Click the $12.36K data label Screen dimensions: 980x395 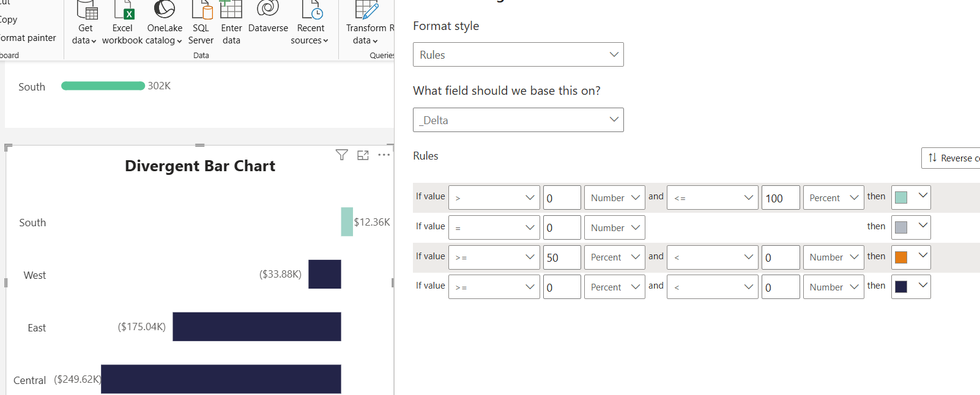point(372,222)
